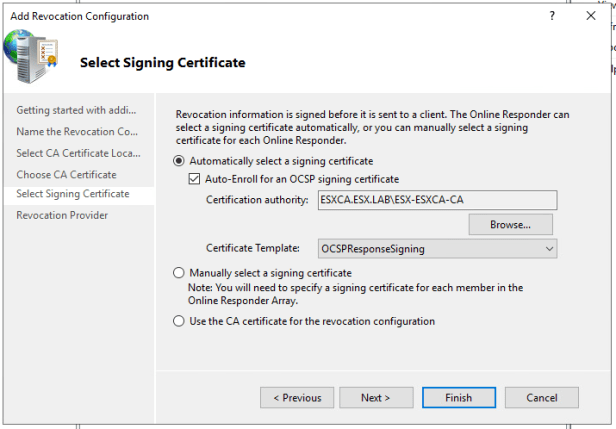
Task: Go to Choose CA Certificate step
Action: point(66,175)
